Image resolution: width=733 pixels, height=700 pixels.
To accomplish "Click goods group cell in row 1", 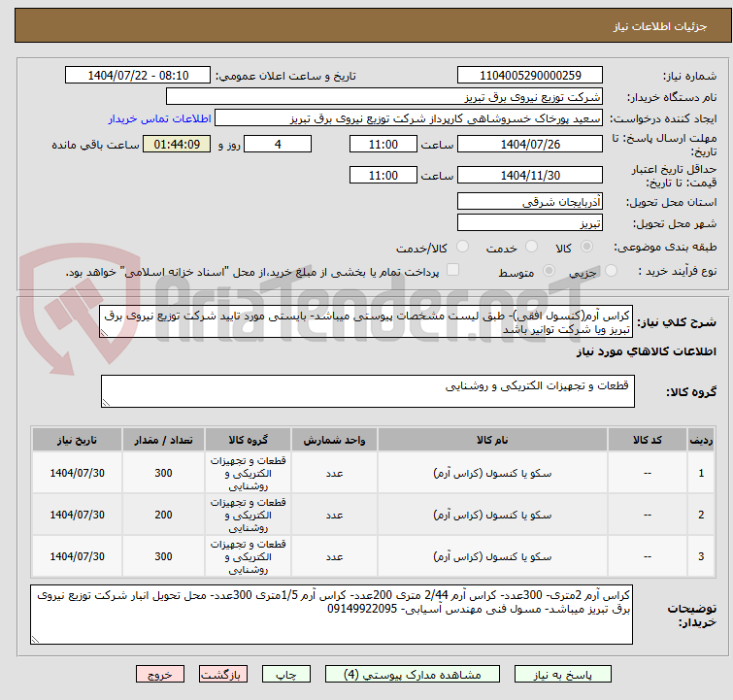I will tap(248, 473).
